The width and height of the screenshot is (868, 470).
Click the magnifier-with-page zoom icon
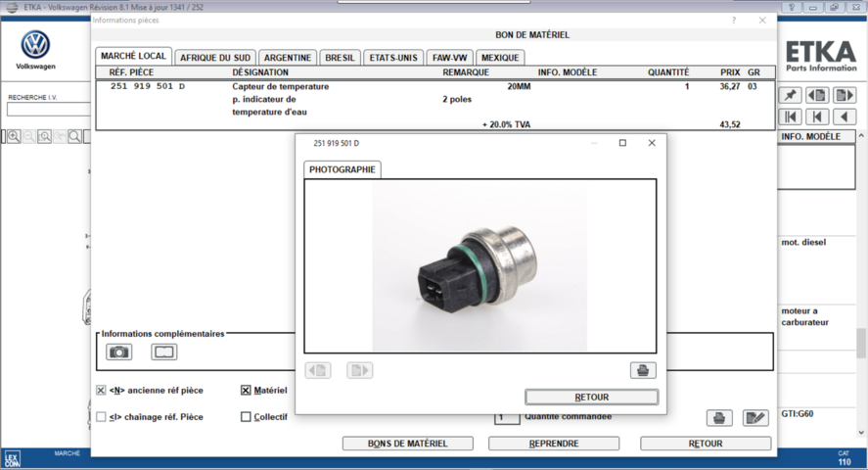point(44,136)
